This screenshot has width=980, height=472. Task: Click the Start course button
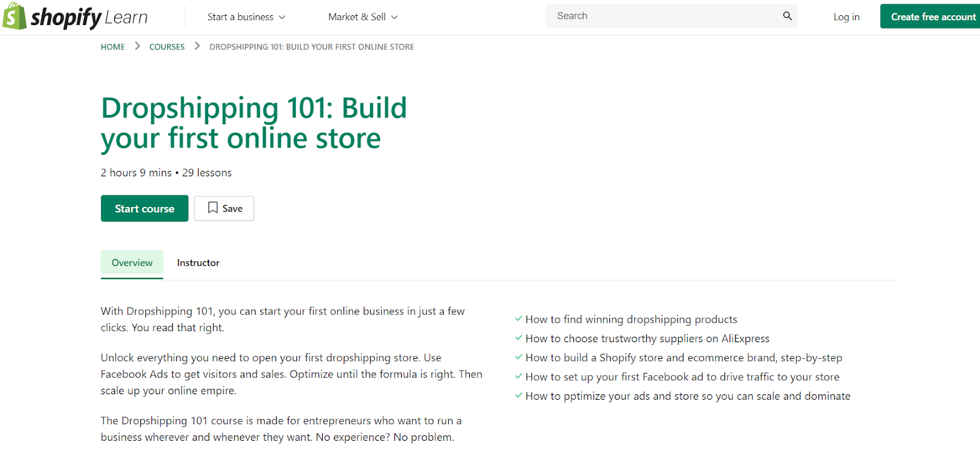[x=145, y=208]
